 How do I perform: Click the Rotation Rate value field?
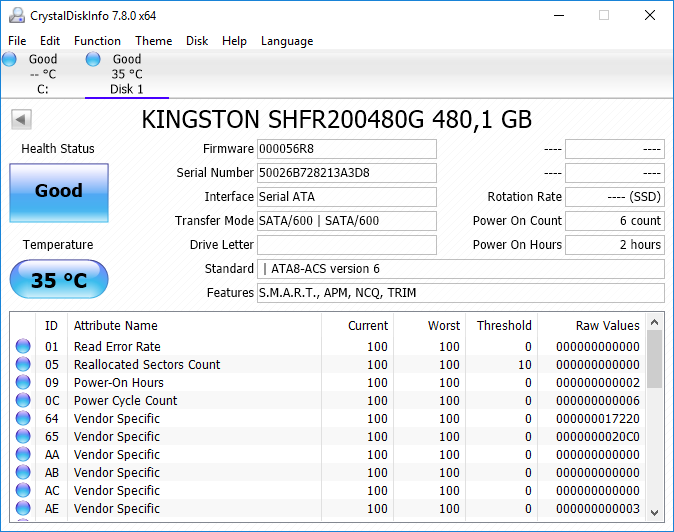click(615, 197)
